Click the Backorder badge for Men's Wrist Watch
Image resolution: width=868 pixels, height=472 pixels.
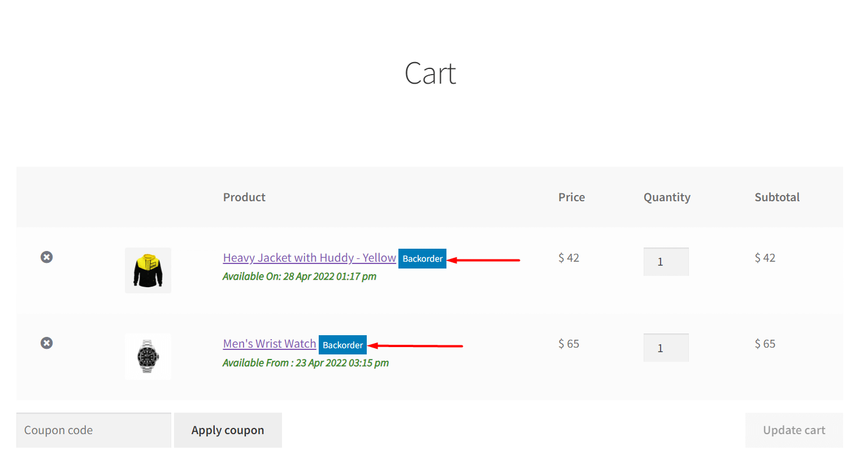coord(342,344)
